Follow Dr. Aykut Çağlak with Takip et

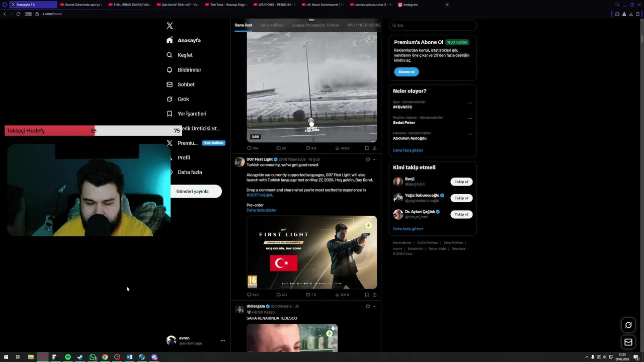461,214
